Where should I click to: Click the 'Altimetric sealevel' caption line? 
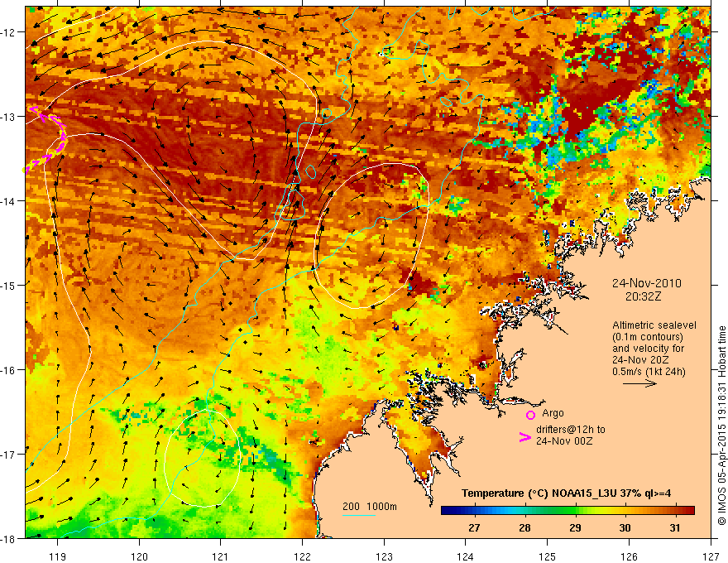point(654,325)
